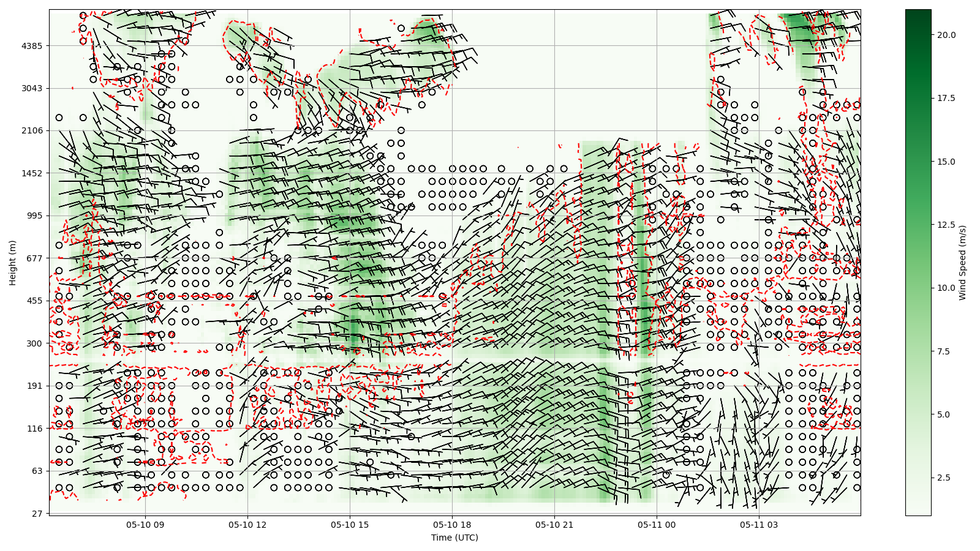Click the Time (UTC) axis label
The height and width of the screenshot is (551, 980).
coord(454,538)
